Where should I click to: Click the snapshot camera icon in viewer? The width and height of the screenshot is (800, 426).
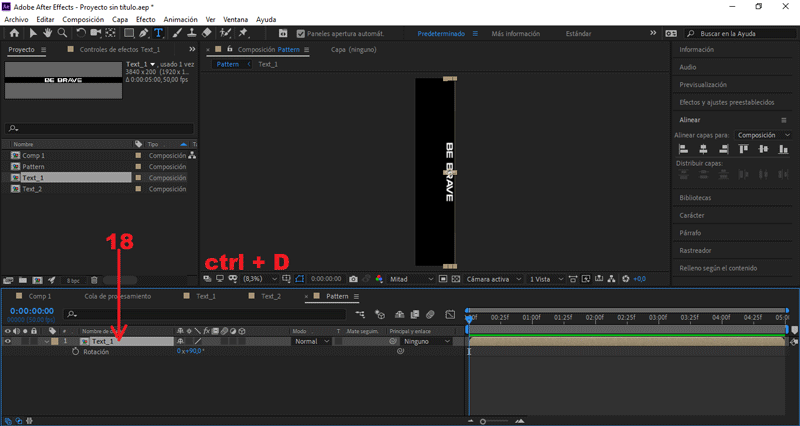(353, 279)
